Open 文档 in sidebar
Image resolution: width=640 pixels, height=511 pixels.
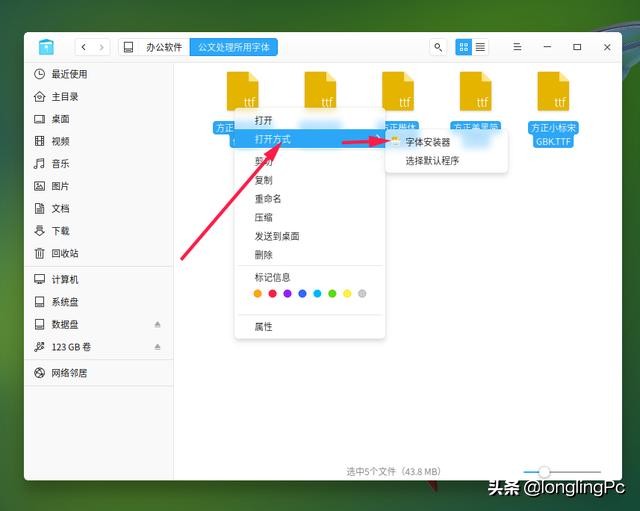click(x=99, y=209)
